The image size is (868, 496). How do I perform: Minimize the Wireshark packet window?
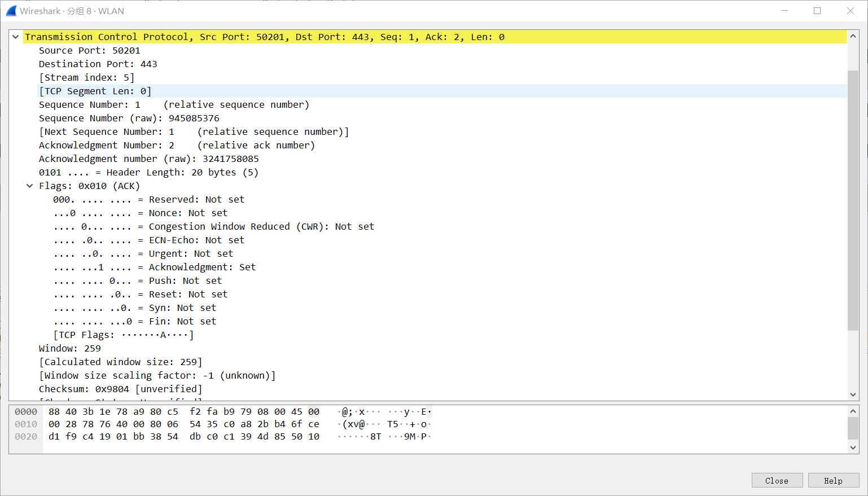coord(784,11)
